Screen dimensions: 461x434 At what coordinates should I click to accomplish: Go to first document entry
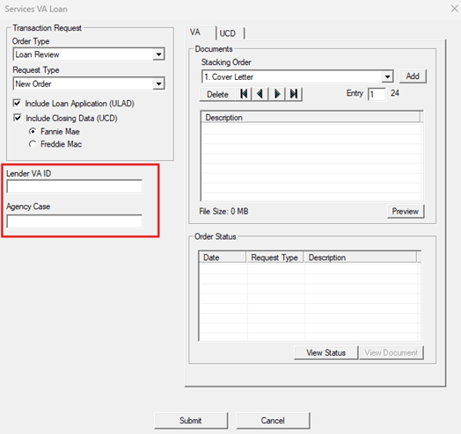pyautogui.click(x=244, y=94)
